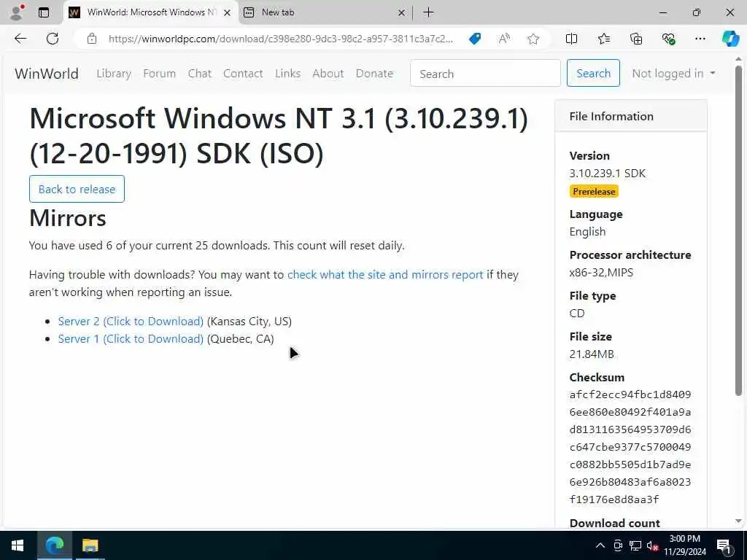The image size is (747, 560).
Task: Open the About nav item
Action: click(x=328, y=74)
